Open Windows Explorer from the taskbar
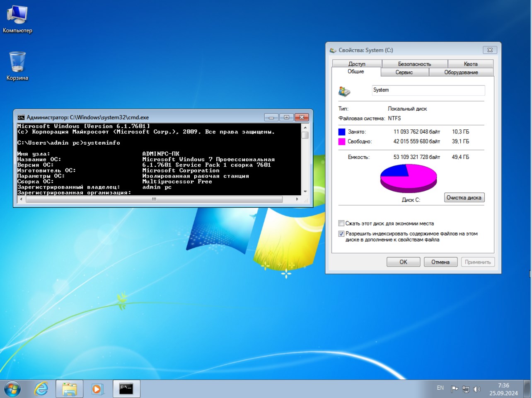Screen dimensions: 532x398 click(69, 389)
